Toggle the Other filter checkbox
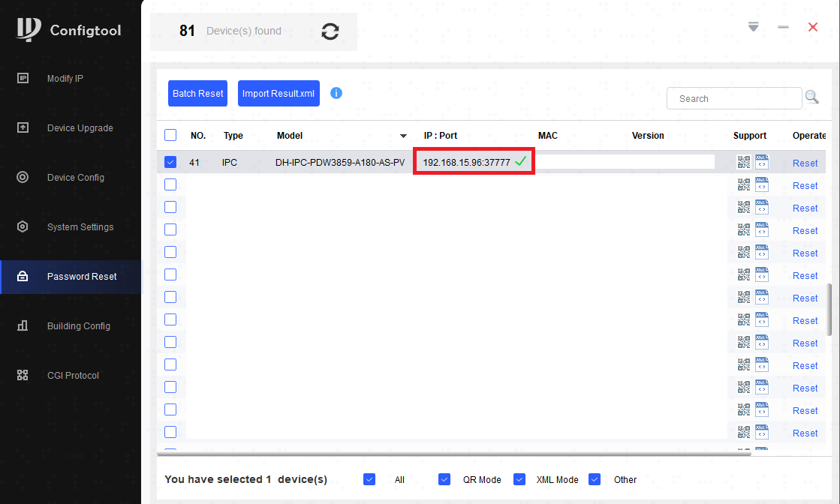 (594, 479)
